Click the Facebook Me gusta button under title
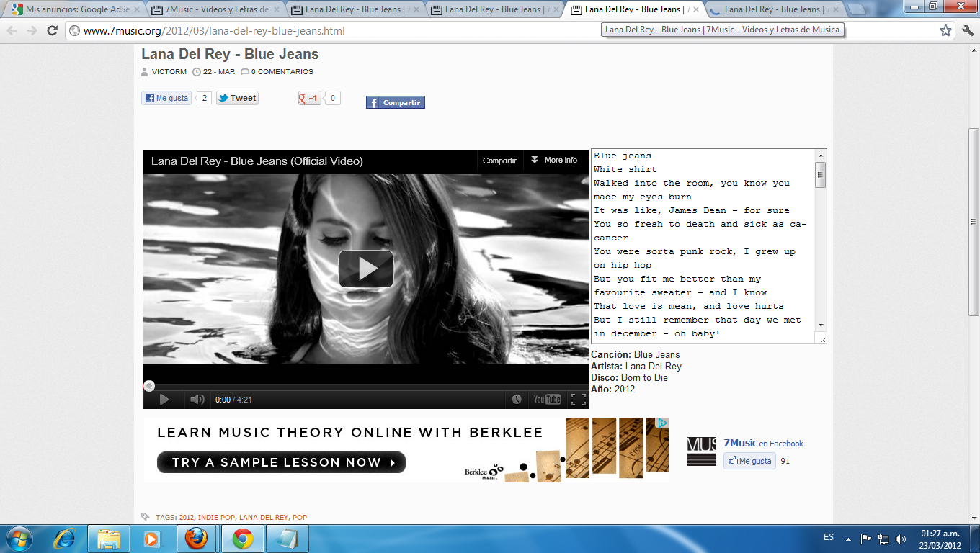980x553 pixels. click(166, 98)
